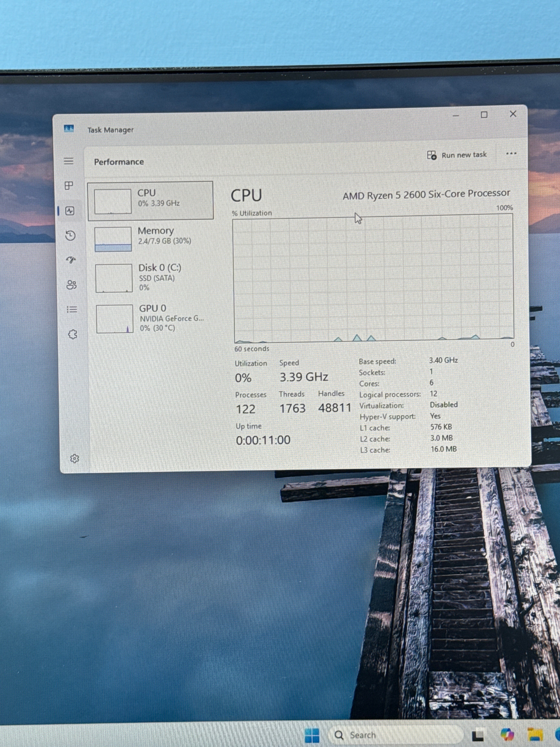The image size is (560, 747).
Task: Click the L2 cache 3.0 MB value
Action: (441, 438)
